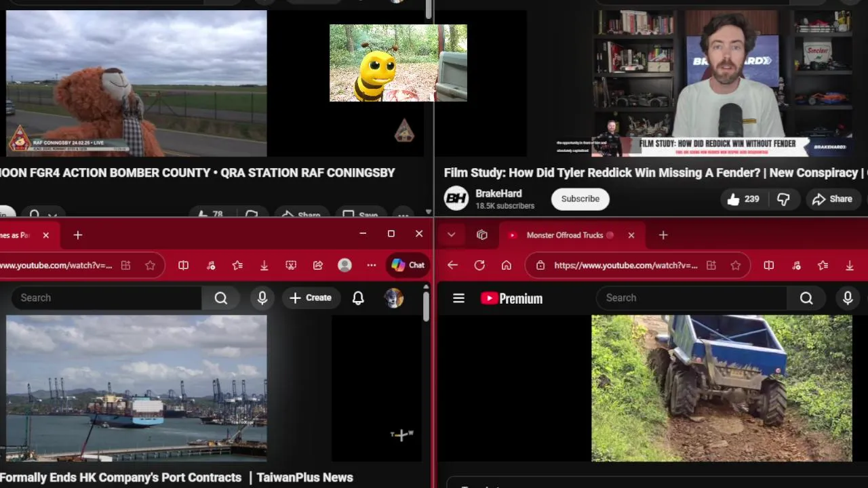This screenshot has height=488, width=868.
Task: Bookmark TaiwanPlus page with star icon
Action: [150, 266]
